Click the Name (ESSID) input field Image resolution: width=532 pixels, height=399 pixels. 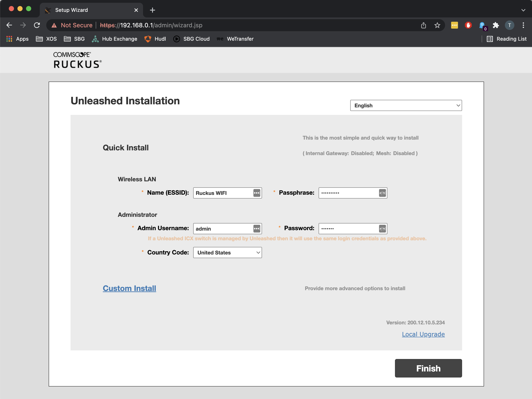tap(227, 193)
